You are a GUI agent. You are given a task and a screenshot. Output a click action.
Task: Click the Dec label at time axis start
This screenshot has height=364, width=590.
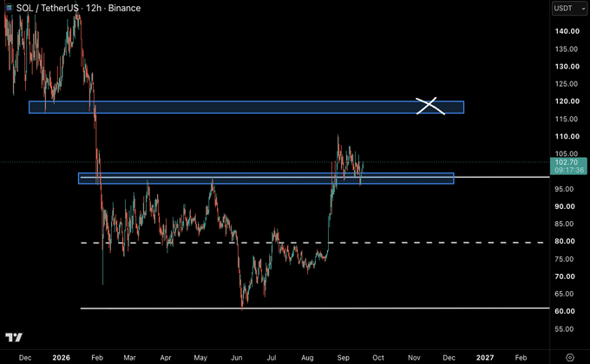pos(25,358)
